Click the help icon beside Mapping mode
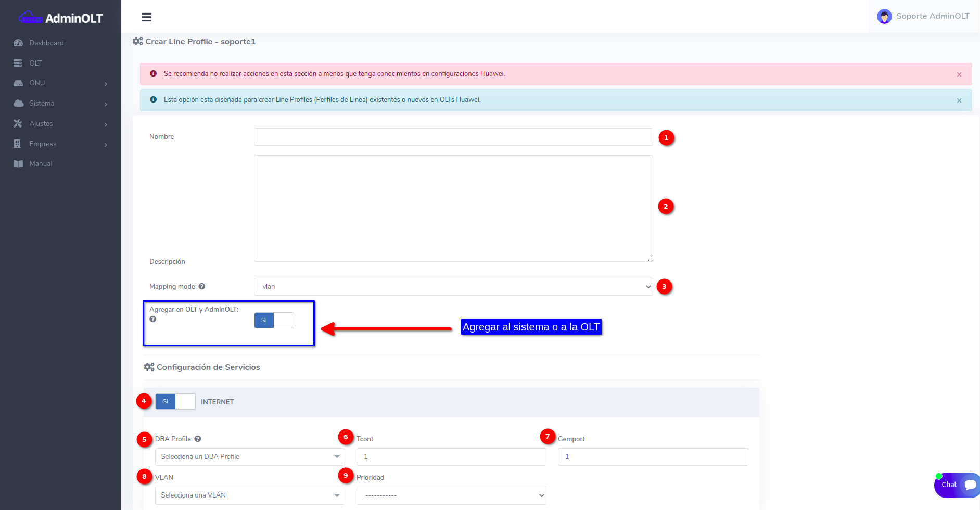 point(202,286)
